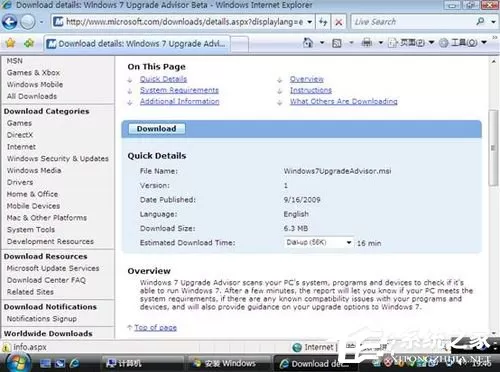The width and height of the screenshot is (500, 372).
Task: Click the Top of page link
Action: 155,327
